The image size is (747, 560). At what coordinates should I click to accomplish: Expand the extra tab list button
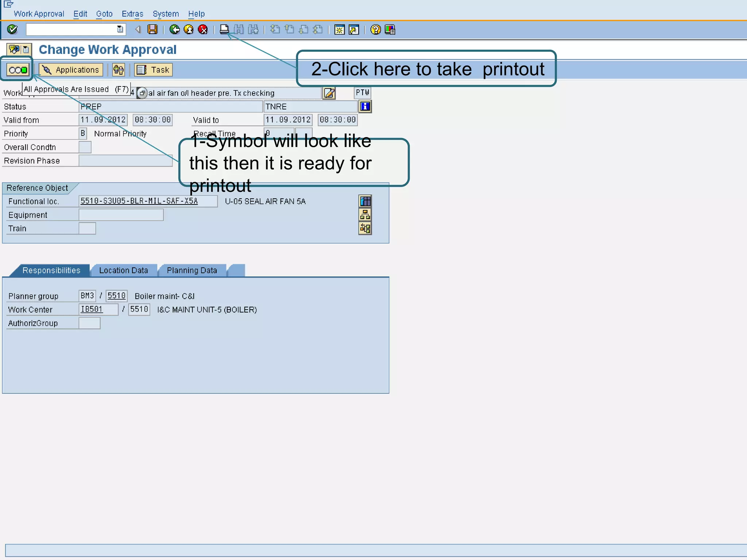pos(236,271)
